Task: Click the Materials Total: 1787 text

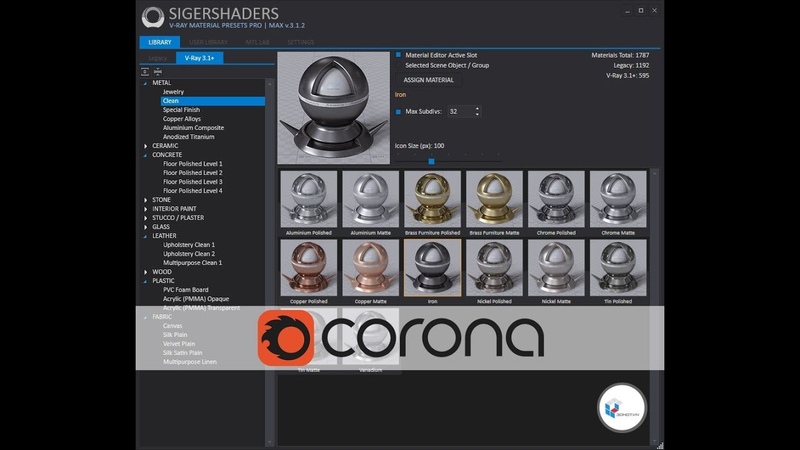Action: [620, 55]
